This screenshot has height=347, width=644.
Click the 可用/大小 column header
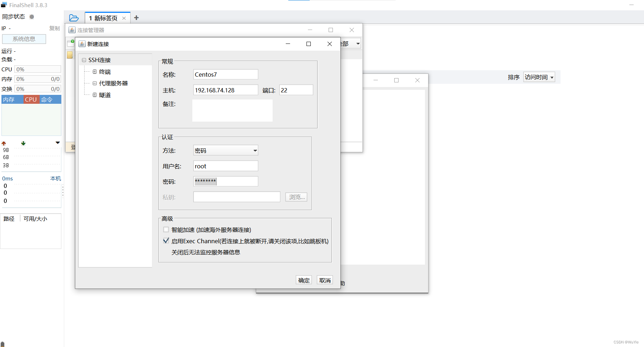(x=35, y=219)
